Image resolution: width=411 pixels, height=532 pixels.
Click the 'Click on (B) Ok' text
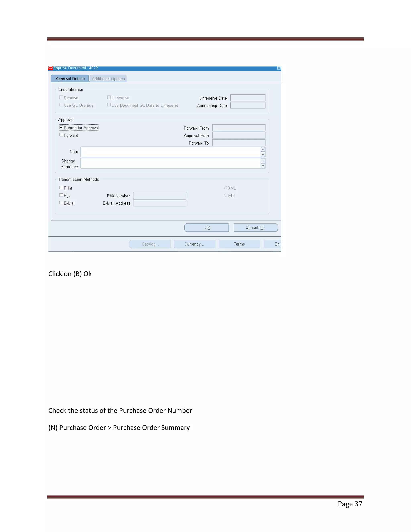coord(70,274)
